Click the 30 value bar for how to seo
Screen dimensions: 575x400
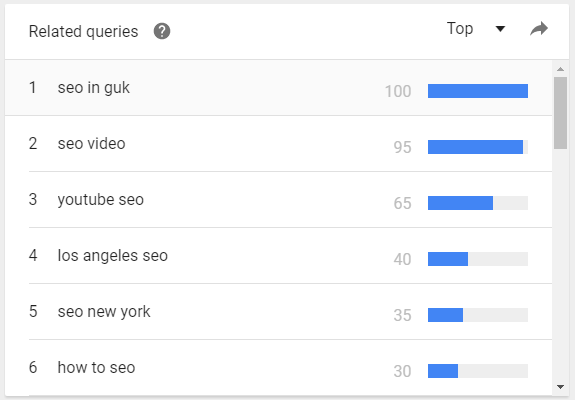click(478, 371)
